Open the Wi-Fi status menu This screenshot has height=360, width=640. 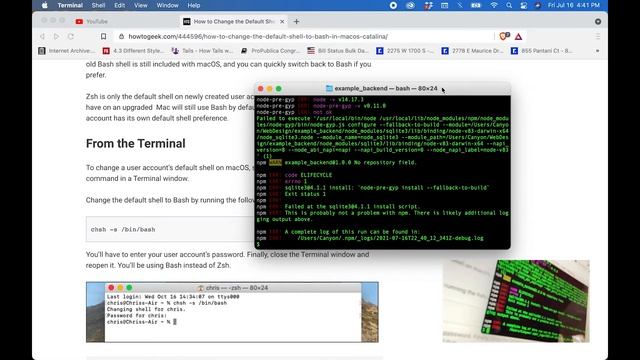[x=494, y=5]
